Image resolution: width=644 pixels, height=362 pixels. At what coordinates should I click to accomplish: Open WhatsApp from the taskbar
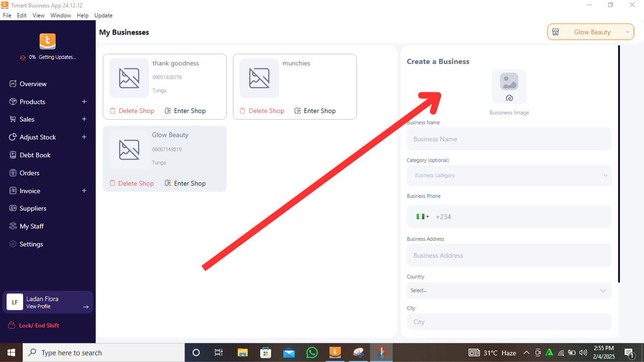[312, 353]
